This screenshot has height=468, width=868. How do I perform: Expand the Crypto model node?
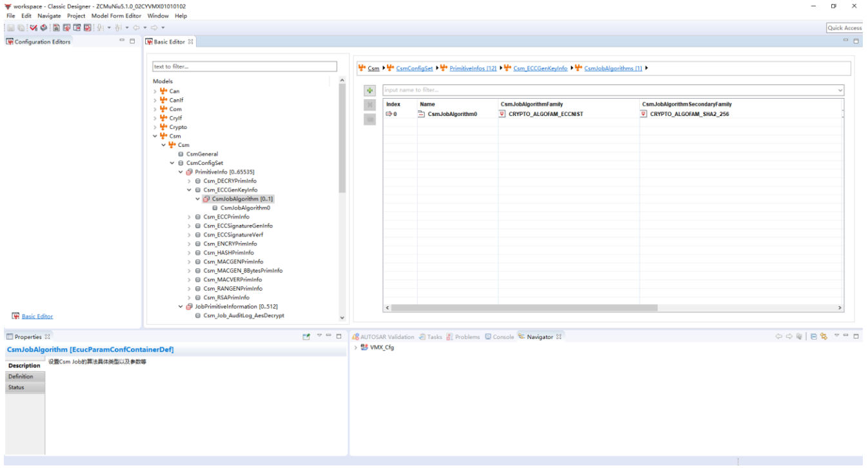click(x=155, y=127)
